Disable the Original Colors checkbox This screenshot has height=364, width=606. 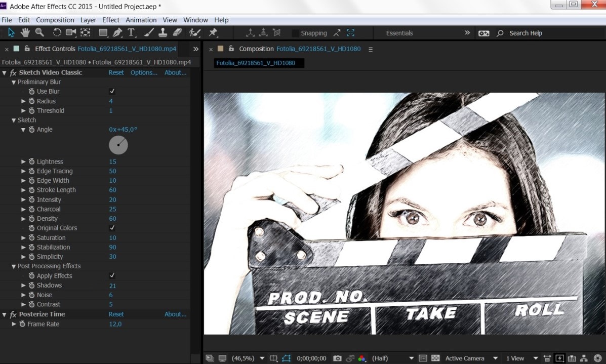pos(112,228)
